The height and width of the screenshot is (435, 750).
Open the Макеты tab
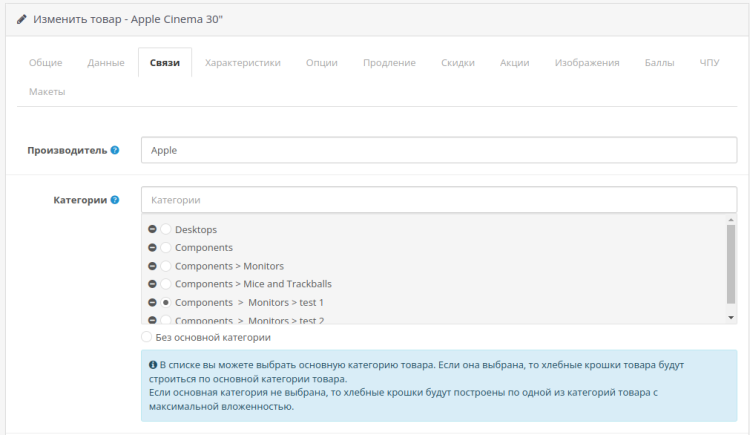pos(47,91)
